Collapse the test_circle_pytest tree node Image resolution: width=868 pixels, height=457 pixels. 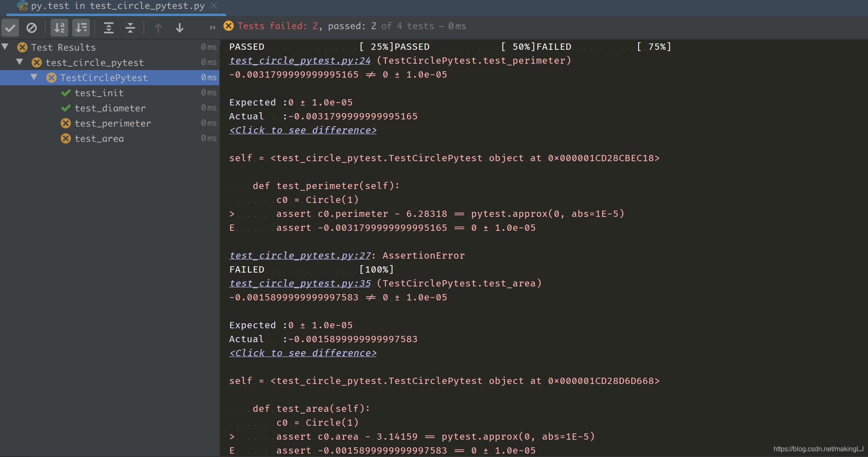20,62
